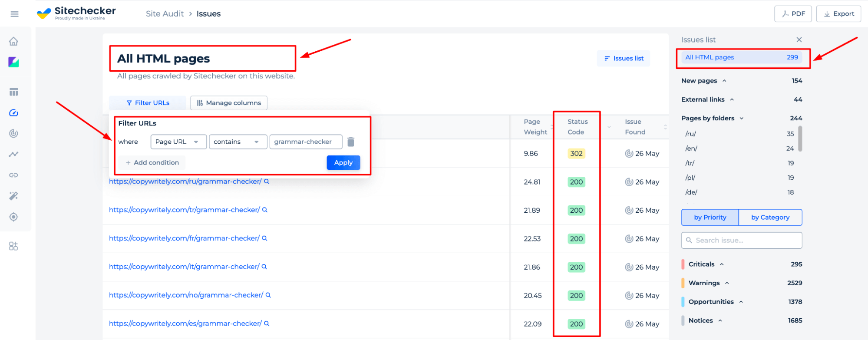Viewport: 868px width, 340px height.
Task: Open the backlinks chain icon in sidebar
Action: 14,175
